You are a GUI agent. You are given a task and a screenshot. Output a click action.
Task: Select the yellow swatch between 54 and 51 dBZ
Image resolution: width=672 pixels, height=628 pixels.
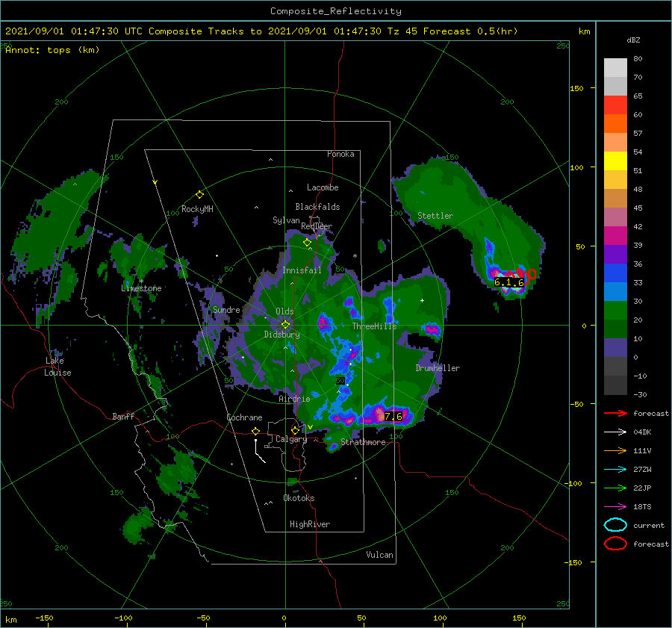click(615, 161)
